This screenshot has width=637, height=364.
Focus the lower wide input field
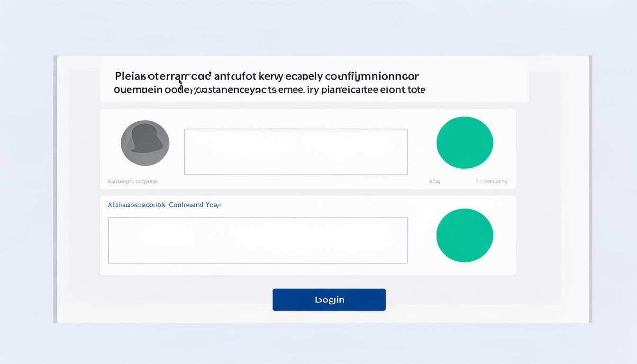click(258, 240)
